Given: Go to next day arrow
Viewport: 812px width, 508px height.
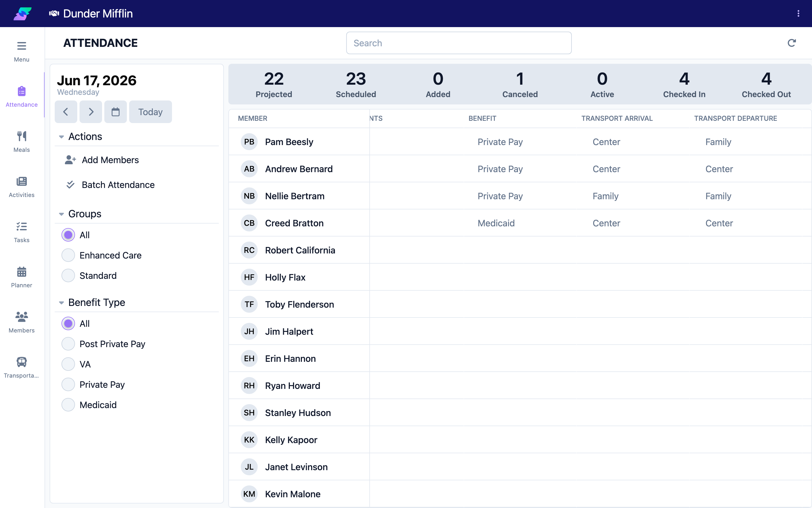Looking at the screenshot, I should 91,112.
